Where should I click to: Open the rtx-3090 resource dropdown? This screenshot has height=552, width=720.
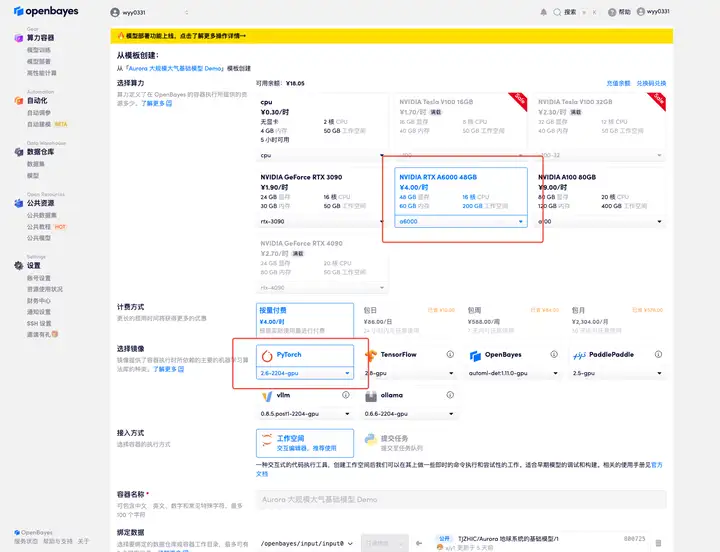(x=321, y=221)
